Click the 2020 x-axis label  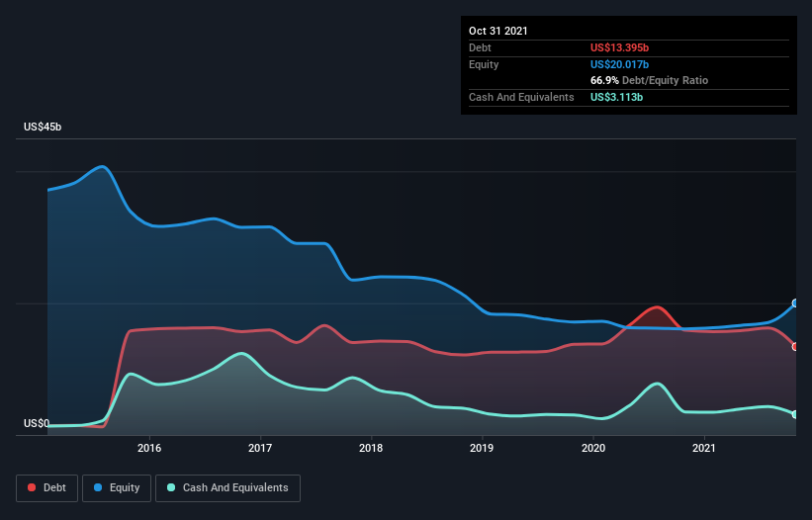[593, 448]
